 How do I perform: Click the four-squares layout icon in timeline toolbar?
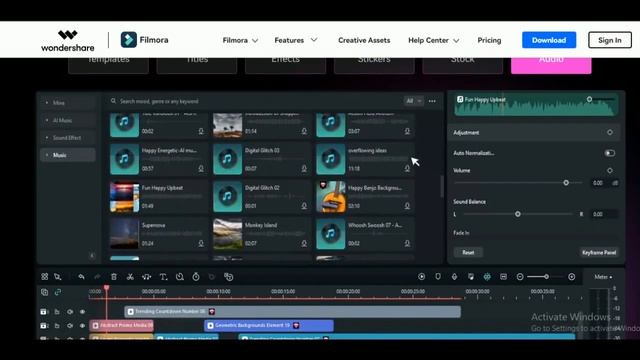point(44,277)
